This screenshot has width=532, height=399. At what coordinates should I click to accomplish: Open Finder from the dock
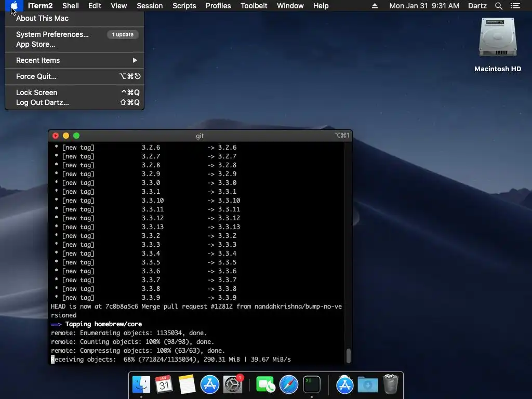[141, 384]
